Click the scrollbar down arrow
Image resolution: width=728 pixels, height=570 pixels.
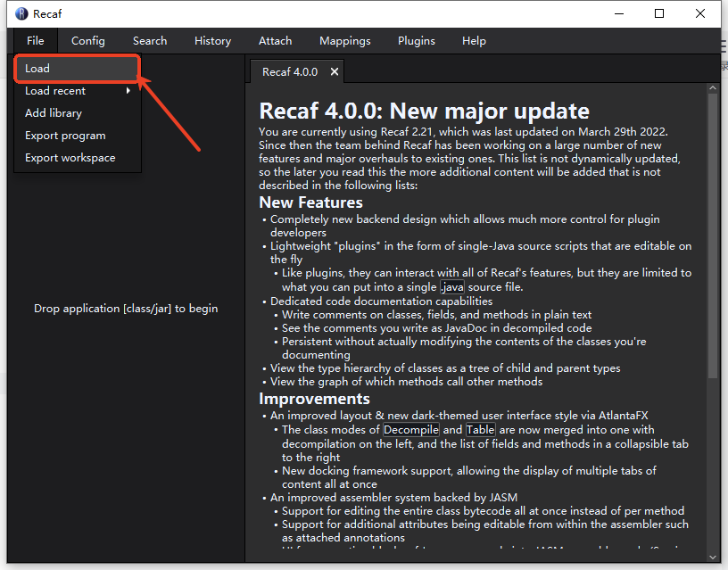pos(713,557)
